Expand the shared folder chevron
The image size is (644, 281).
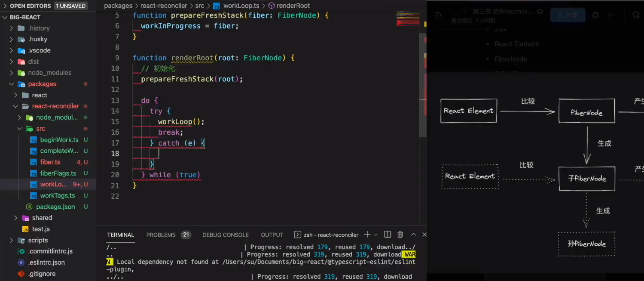point(15,218)
